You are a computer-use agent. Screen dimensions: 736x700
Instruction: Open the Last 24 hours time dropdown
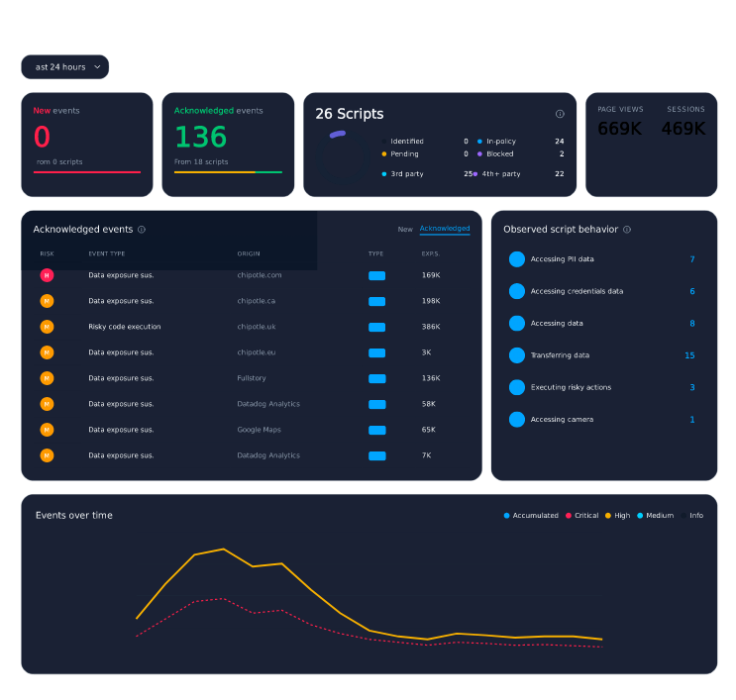[64, 67]
